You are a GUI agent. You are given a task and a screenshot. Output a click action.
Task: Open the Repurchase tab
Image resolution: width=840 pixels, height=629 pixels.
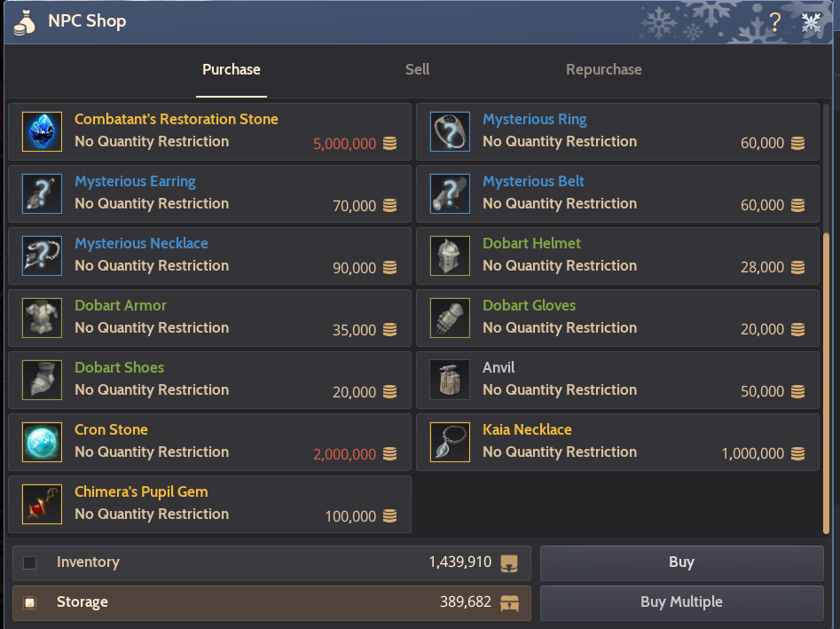603,69
